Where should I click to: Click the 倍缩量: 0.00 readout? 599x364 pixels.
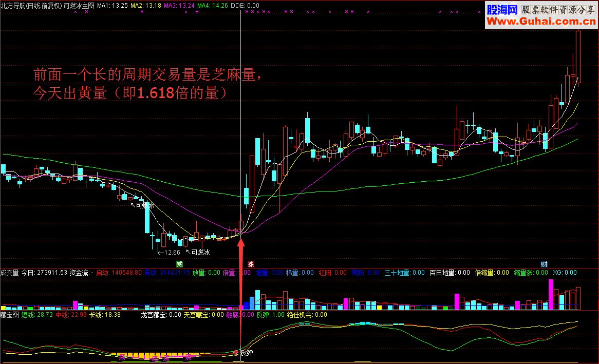pos(492,273)
